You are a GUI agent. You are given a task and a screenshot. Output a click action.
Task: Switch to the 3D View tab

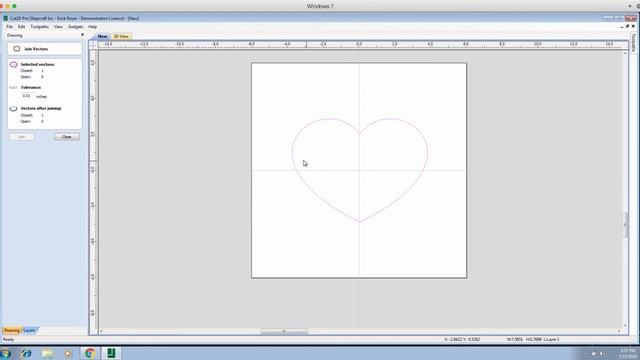tap(121, 36)
